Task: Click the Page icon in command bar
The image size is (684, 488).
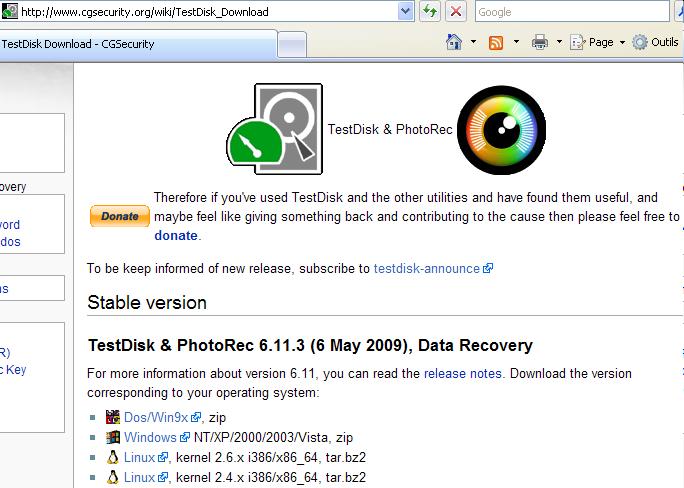Action: (x=578, y=42)
